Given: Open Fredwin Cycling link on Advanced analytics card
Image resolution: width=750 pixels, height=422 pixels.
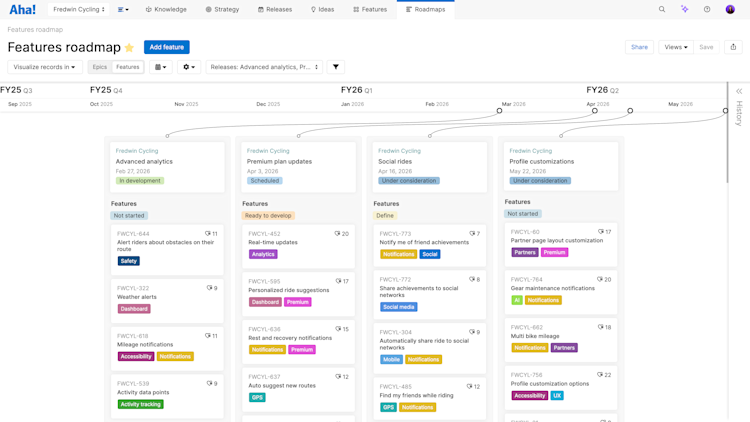Looking at the screenshot, I should (137, 151).
